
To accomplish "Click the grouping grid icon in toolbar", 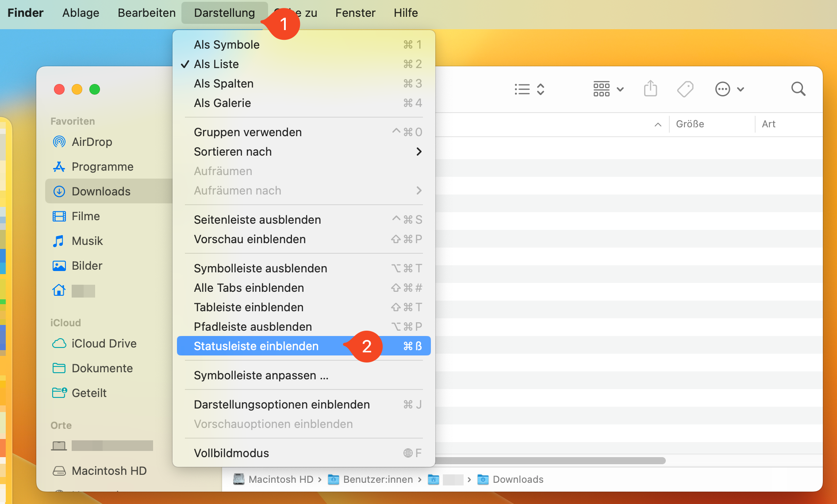I will pyautogui.click(x=601, y=89).
